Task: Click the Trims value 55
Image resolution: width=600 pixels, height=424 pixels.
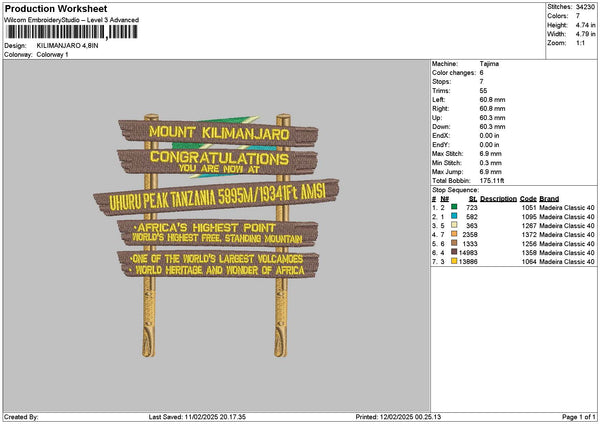Action: [483, 91]
